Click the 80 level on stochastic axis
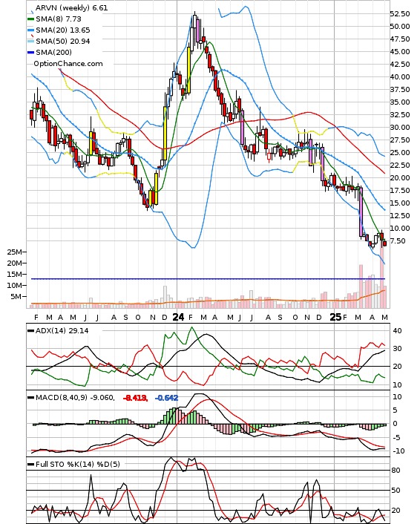 pyautogui.click(x=396, y=471)
